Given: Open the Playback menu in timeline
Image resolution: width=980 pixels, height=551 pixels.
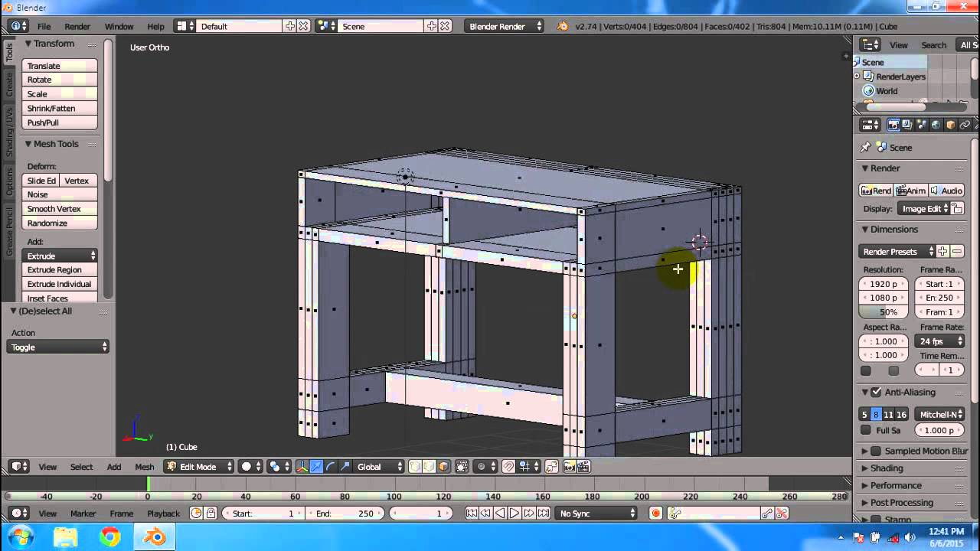Looking at the screenshot, I should tap(163, 514).
